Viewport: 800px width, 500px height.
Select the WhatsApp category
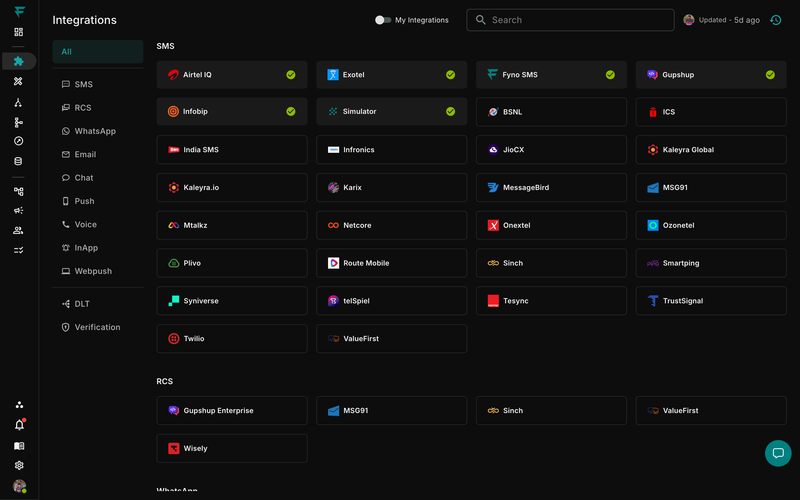point(95,131)
